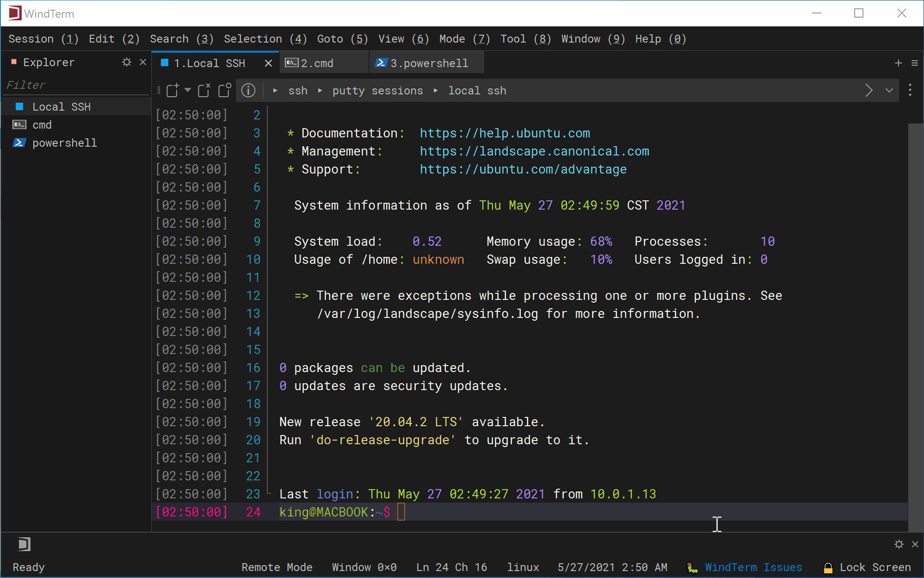Open the bottom pane gear settings
Image resolution: width=924 pixels, height=578 pixels.
tap(899, 544)
